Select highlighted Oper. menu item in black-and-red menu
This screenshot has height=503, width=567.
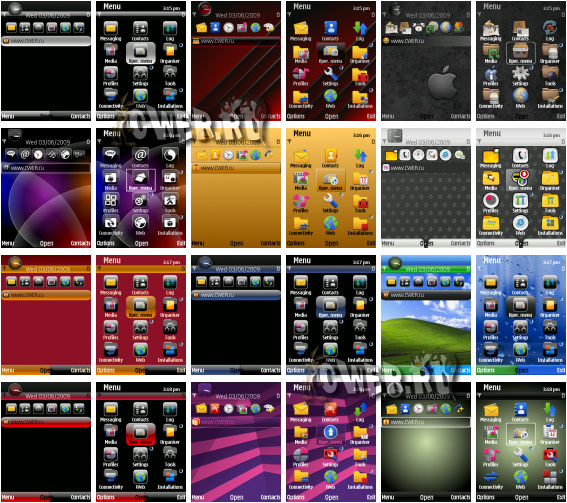pos(140,435)
